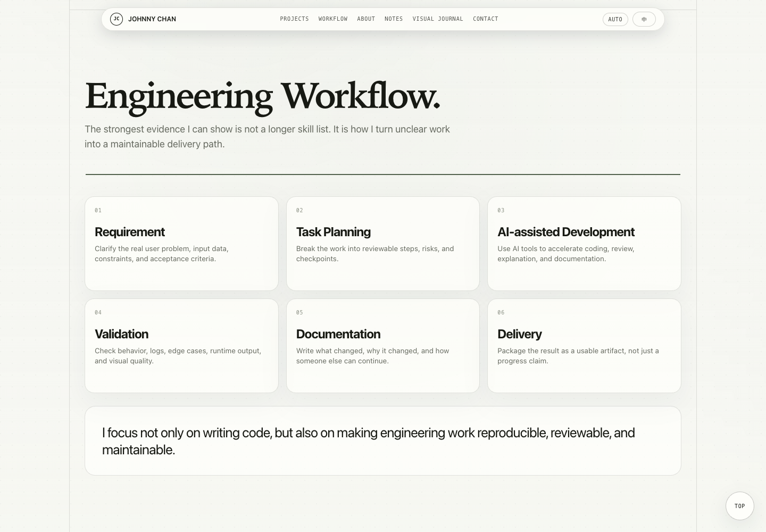766x532 pixels.
Task: Select the Requirement card heading
Action: pos(130,232)
